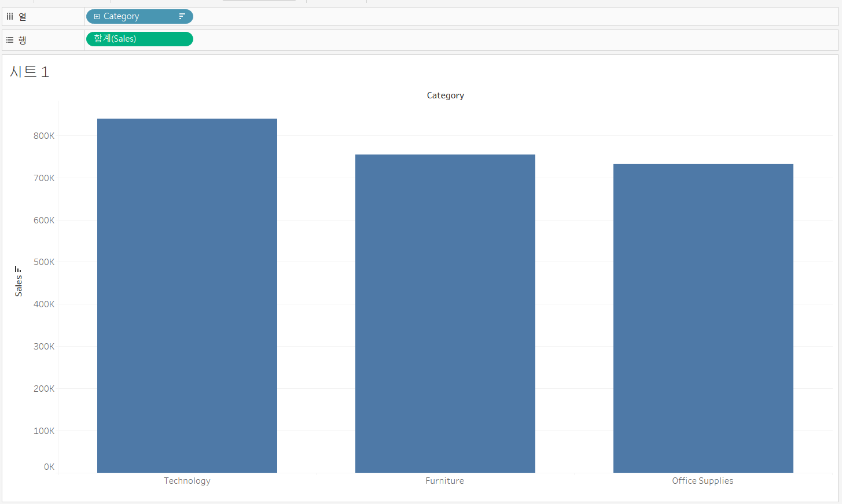Viewport: 842px width, 504px height.
Task: Click the 600K axis tick label
Action: click(x=44, y=220)
